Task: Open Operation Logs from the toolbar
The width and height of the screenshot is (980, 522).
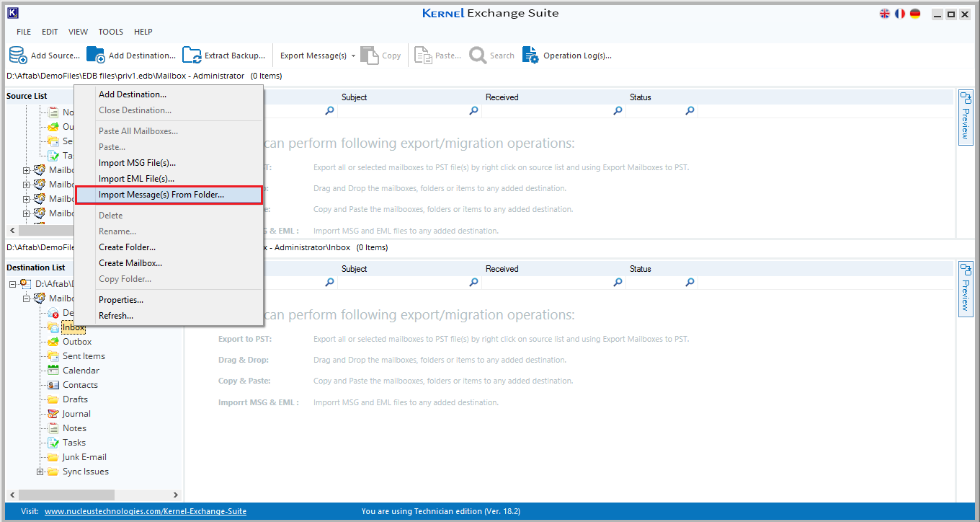Action: coord(568,56)
